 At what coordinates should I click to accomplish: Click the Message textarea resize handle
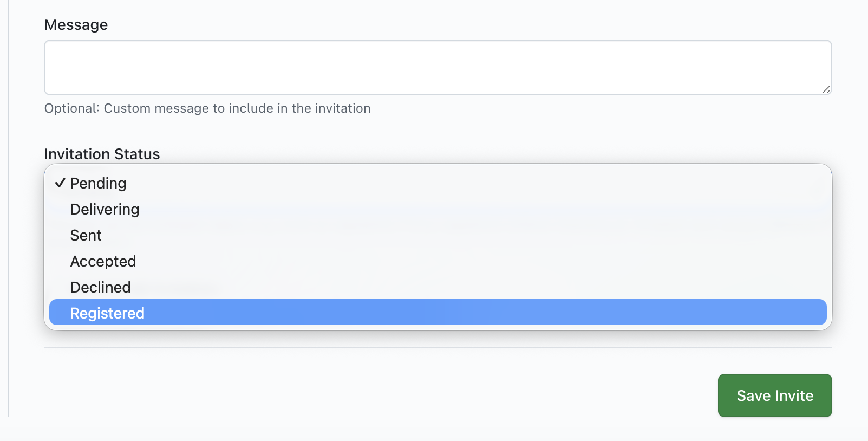[x=826, y=89]
